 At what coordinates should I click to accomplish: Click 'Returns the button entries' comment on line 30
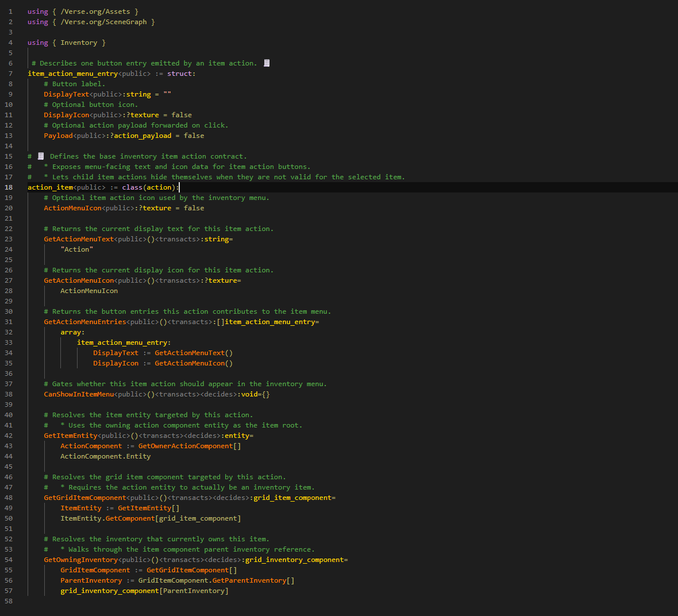(187, 312)
